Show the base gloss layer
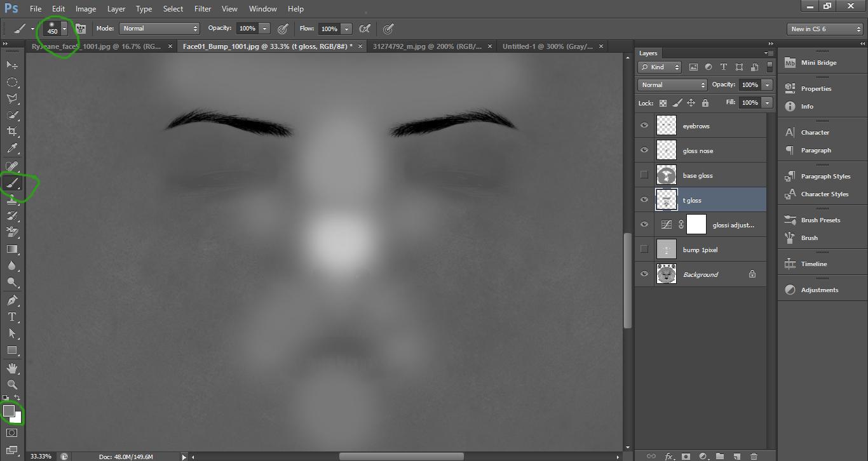The height and width of the screenshot is (461, 868). [644, 175]
